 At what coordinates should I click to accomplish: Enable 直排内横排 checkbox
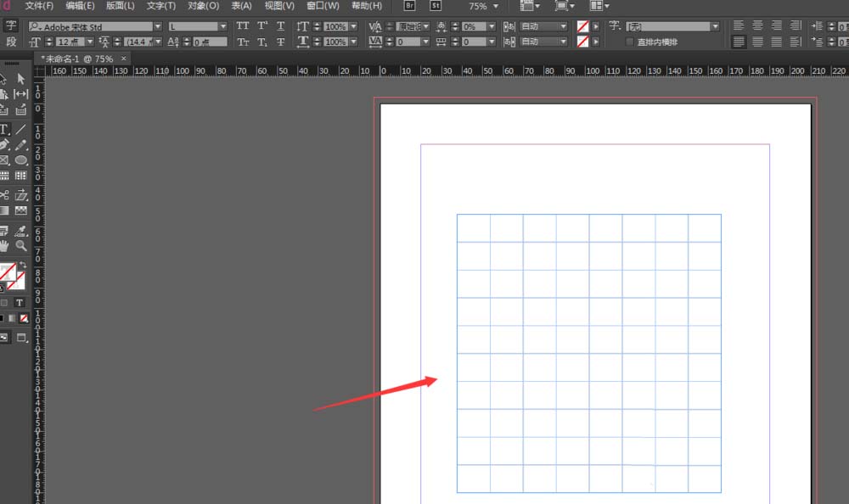tap(629, 42)
